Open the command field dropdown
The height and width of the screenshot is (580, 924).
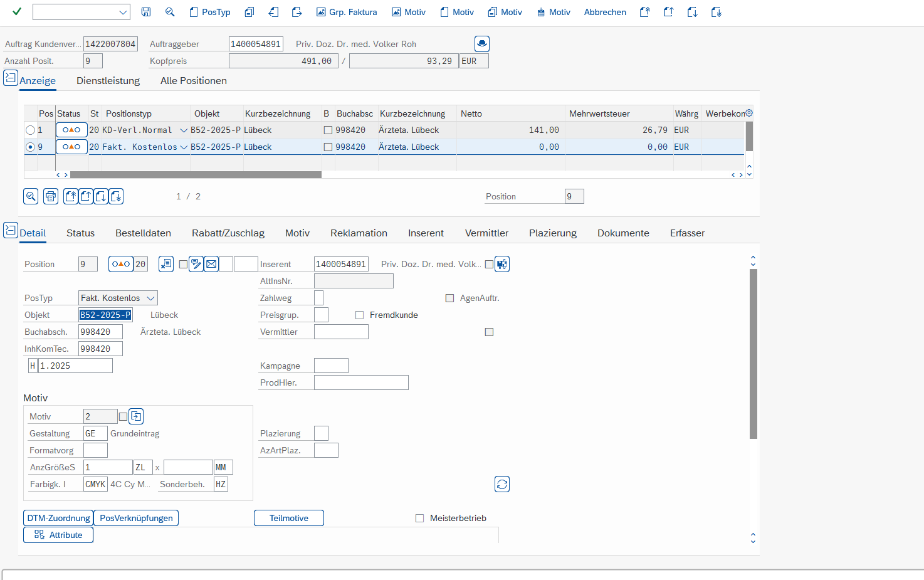[122, 12]
